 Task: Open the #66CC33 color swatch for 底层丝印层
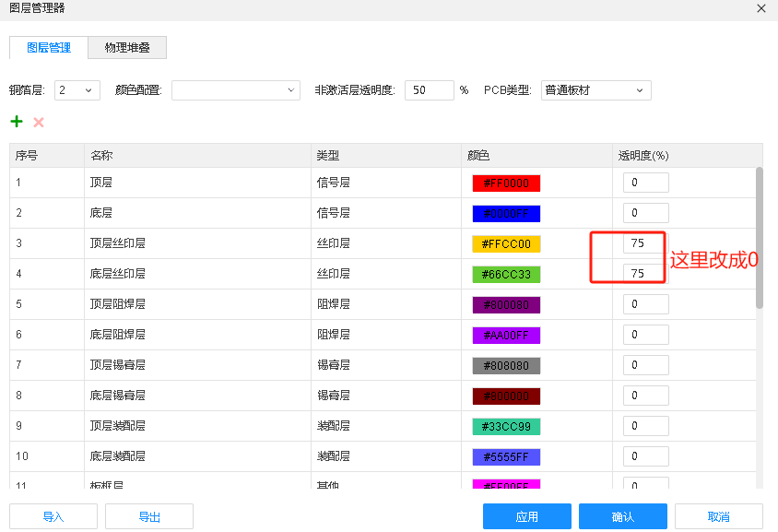click(x=506, y=275)
